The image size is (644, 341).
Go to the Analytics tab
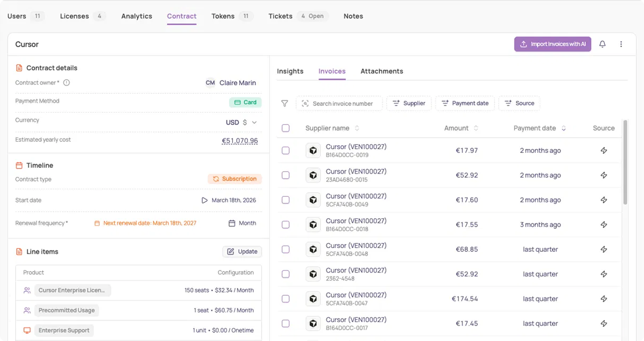click(x=137, y=16)
